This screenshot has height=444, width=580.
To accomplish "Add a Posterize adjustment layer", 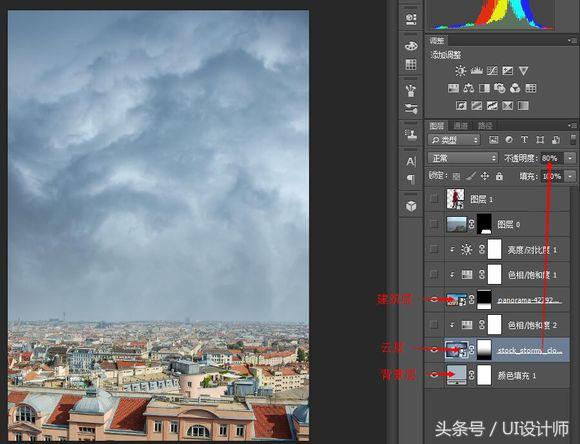I will tap(476, 106).
